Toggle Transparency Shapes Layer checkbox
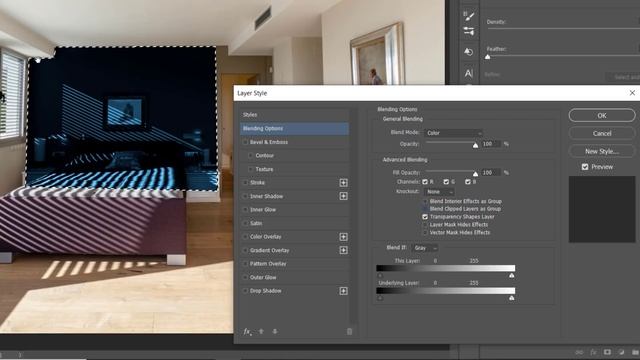640x360 pixels. tap(425, 217)
